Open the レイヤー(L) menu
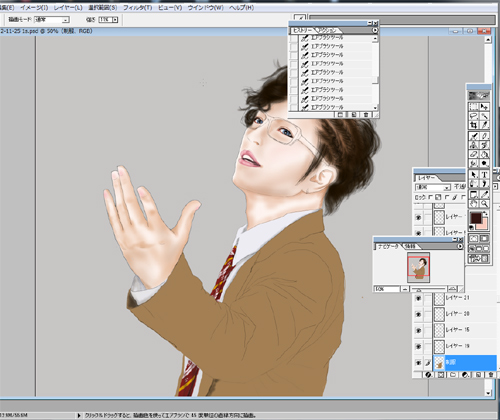500x420 pixels. click(68, 8)
